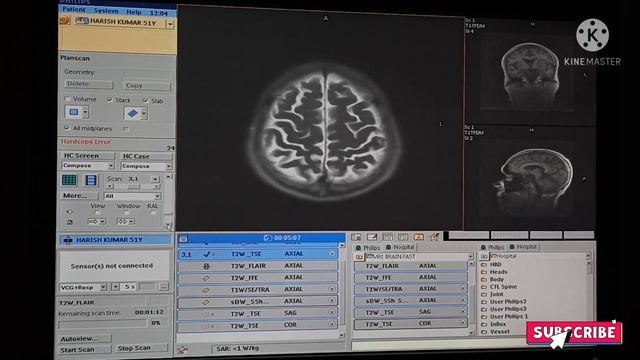
Task: Open the System menu
Action: point(106,11)
